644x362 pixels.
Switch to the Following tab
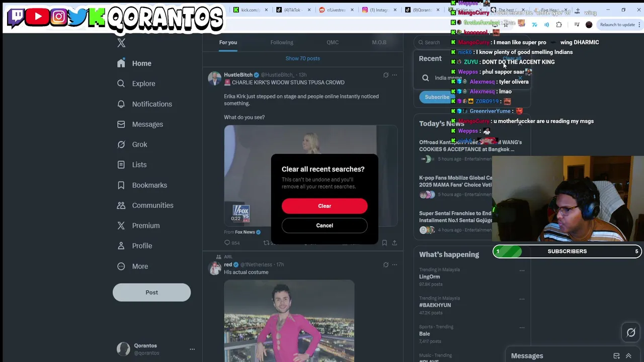click(x=282, y=42)
